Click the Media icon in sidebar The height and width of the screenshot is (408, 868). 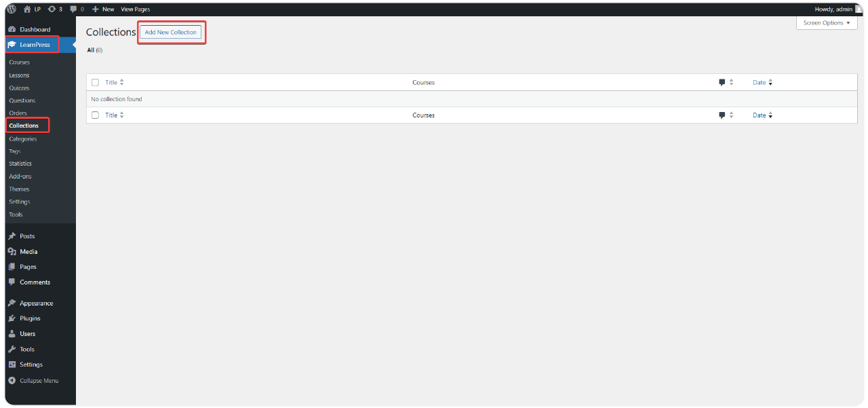[x=12, y=251]
